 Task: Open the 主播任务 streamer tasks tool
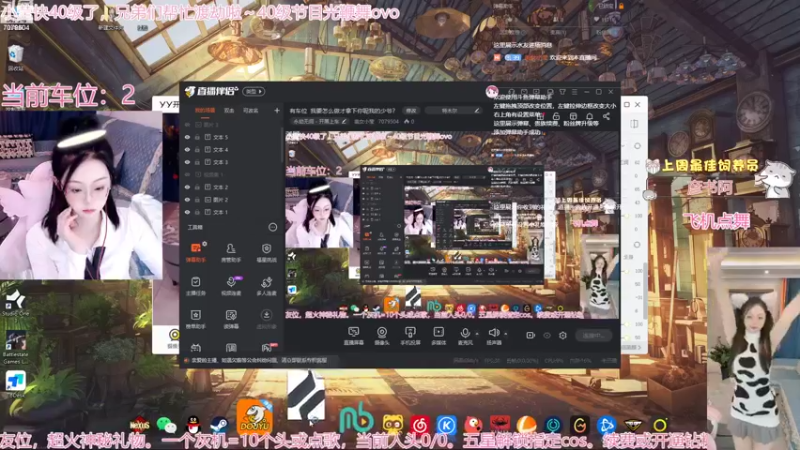(x=195, y=286)
